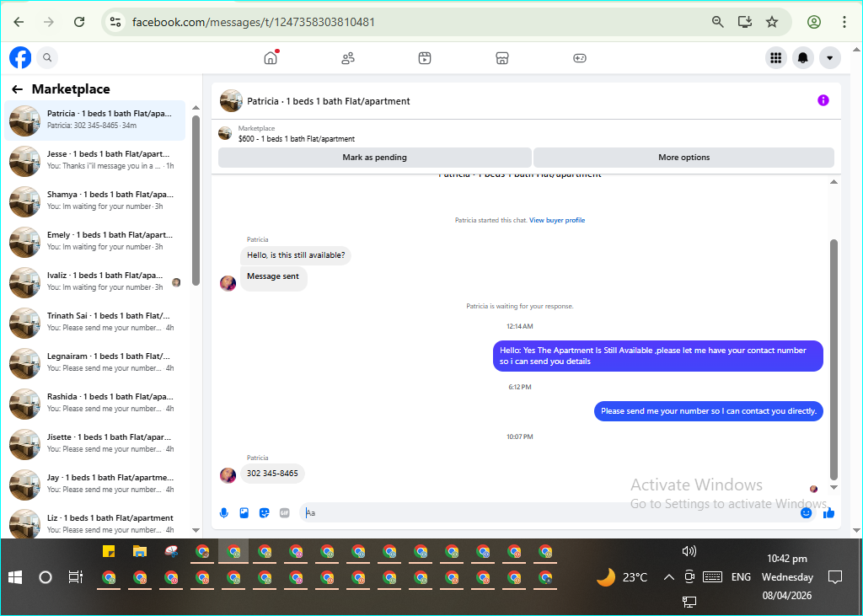Reload the page
This screenshot has height=616, width=863.
coord(79,22)
